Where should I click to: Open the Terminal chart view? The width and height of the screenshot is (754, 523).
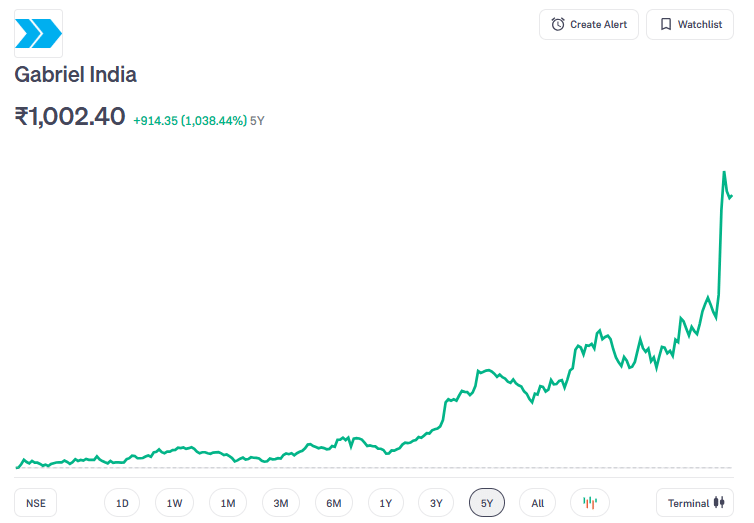point(695,503)
